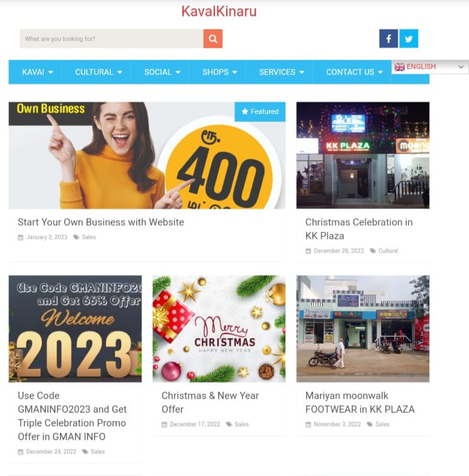Open the CONTACT US menu
The width and height of the screenshot is (469, 476).
pos(354,72)
